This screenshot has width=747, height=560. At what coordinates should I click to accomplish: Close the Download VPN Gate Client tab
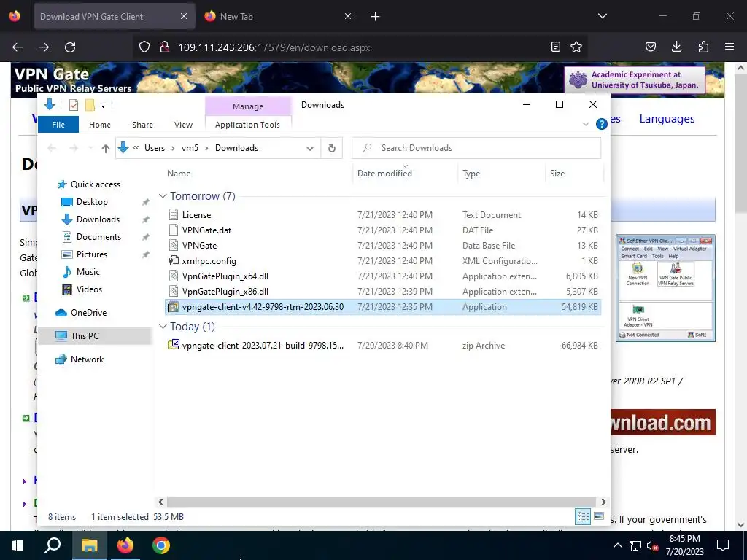tap(184, 16)
